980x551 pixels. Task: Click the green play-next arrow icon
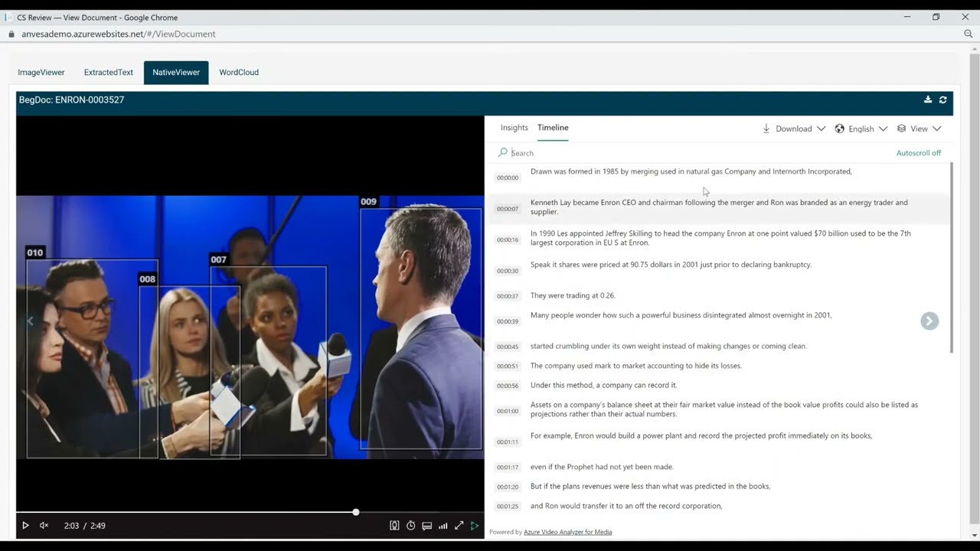click(475, 526)
